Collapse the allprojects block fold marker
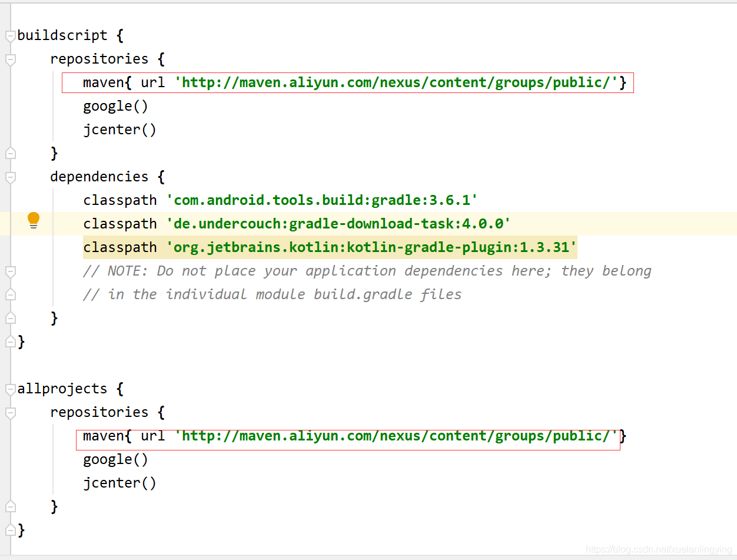Screen dimensions: 737x560 pos(10,389)
